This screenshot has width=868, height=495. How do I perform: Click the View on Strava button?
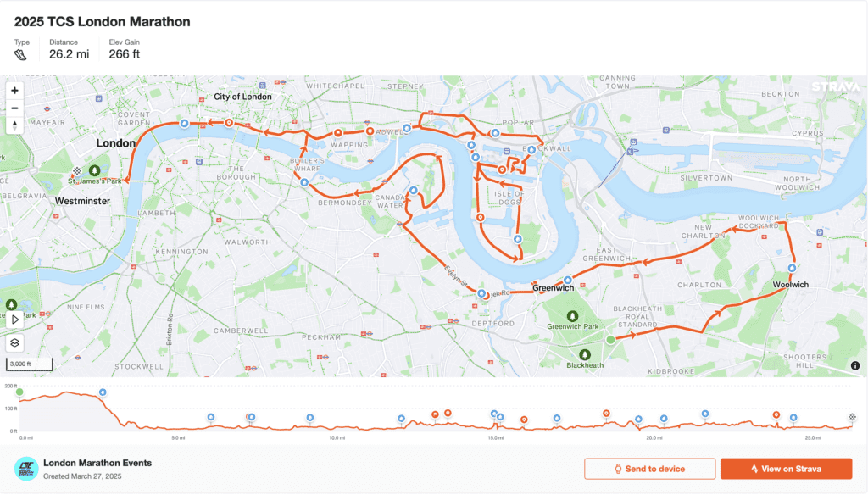pyautogui.click(x=786, y=469)
